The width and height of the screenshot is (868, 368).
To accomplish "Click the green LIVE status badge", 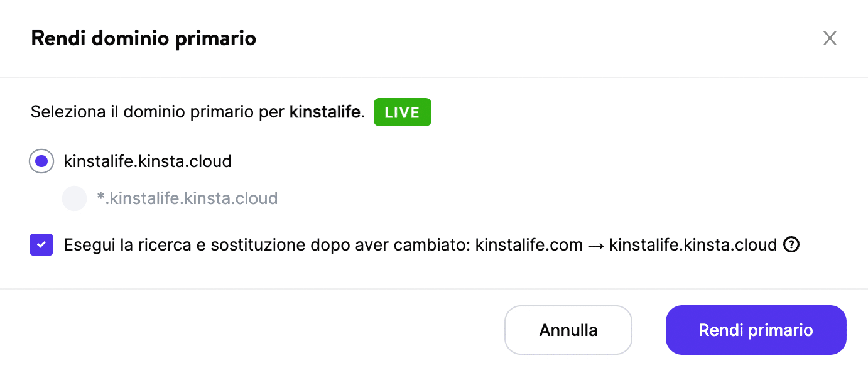I will (403, 112).
